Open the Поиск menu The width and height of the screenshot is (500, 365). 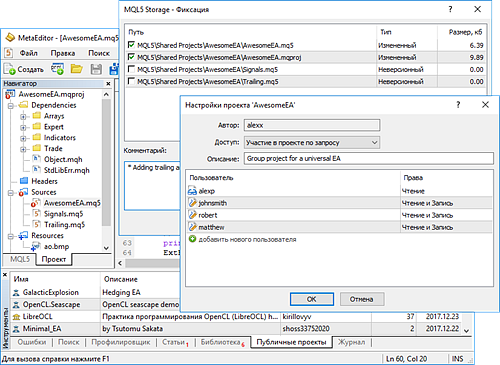tap(99, 53)
